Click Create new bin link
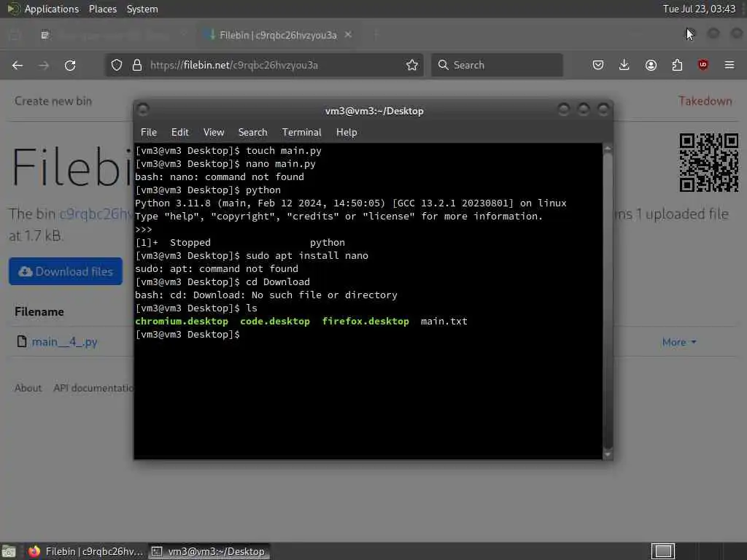The height and width of the screenshot is (560, 747). (x=53, y=101)
